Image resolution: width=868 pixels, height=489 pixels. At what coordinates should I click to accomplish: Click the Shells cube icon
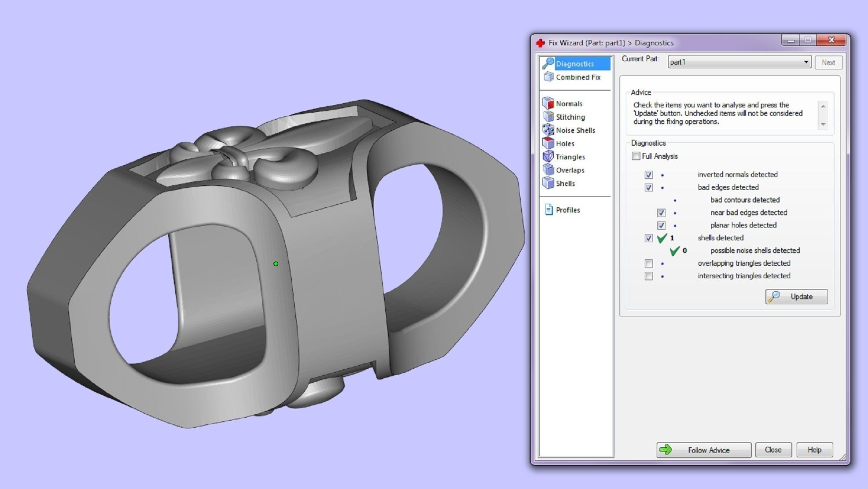pos(548,183)
